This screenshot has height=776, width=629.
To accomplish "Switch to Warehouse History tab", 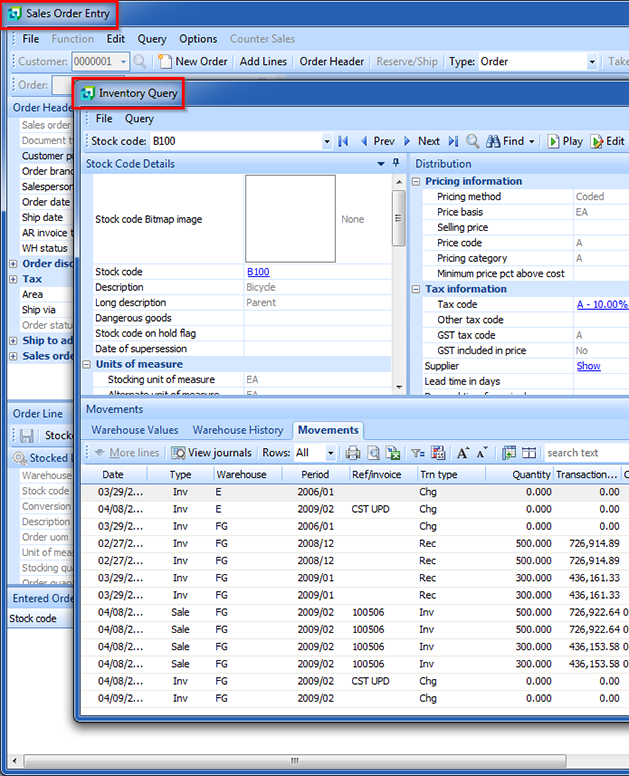I will (x=238, y=430).
